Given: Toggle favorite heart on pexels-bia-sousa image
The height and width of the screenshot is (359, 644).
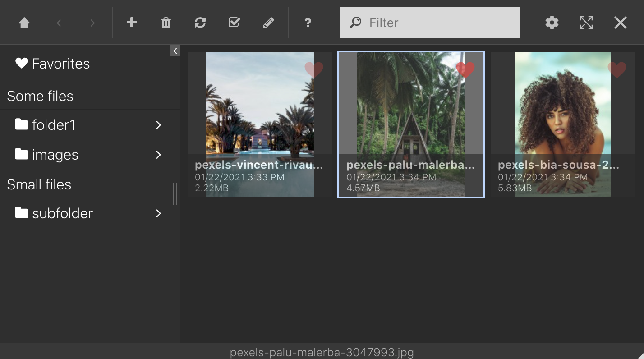Looking at the screenshot, I should click(x=617, y=69).
